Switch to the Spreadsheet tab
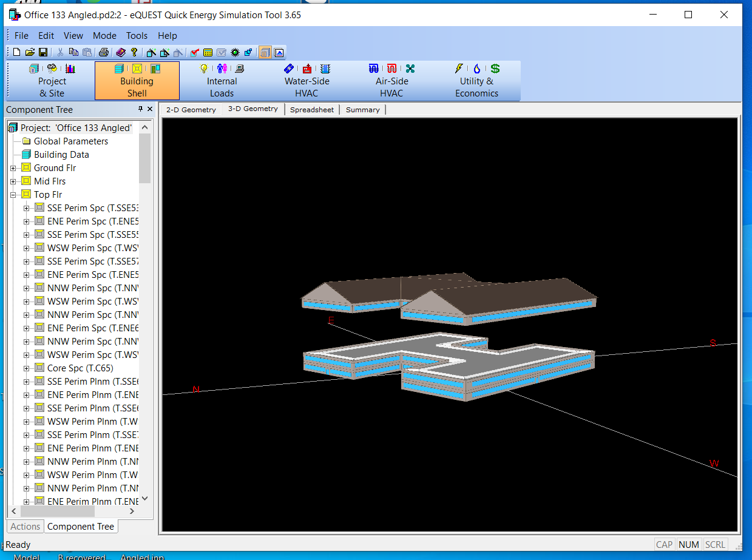Screen dimensions: 752x560 coord(312,110)
